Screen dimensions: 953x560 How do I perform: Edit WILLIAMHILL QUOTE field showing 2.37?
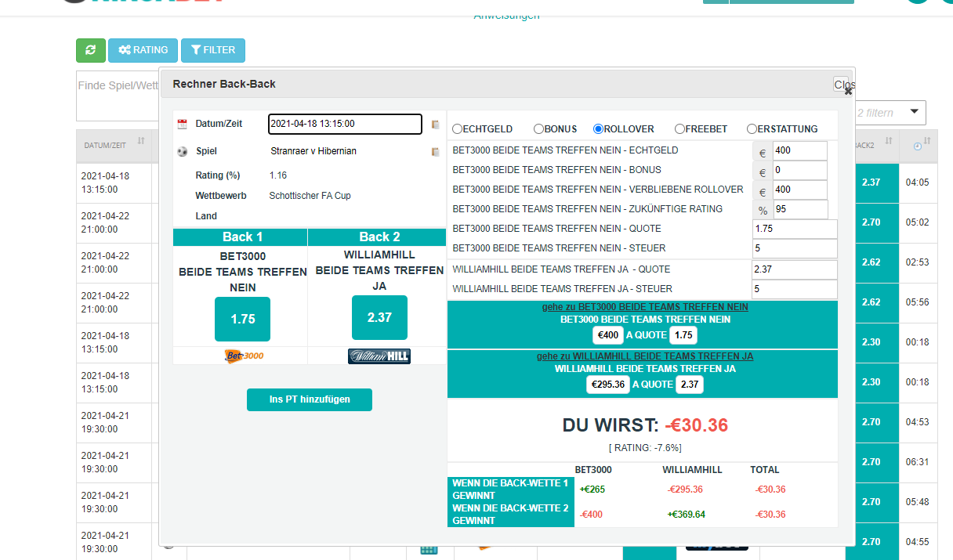(795, 270)
